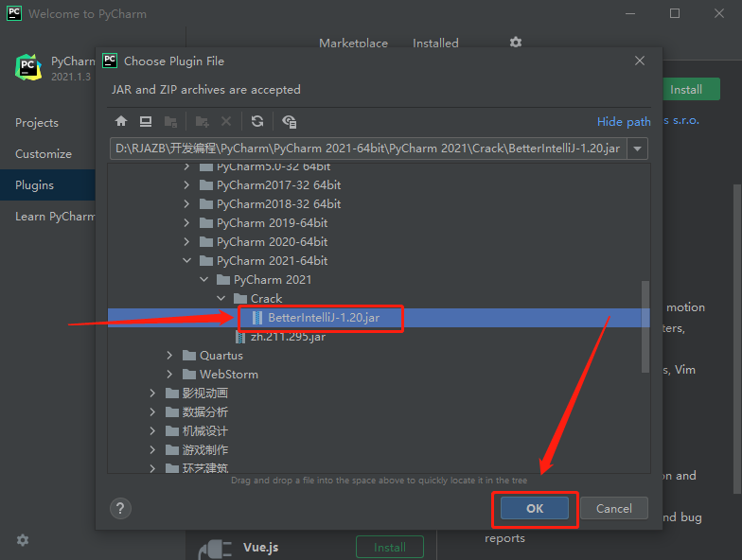Expand the 机械设计 folder
This screenshot has height=560, width=742.
tap(152, 431)
